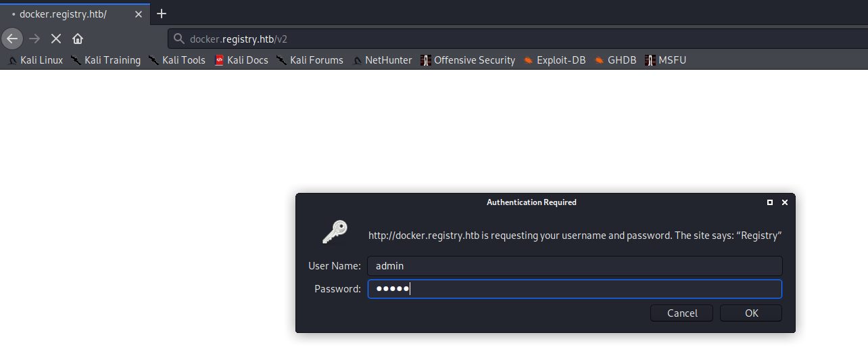Click the browser back arrow button

point(11,39)
